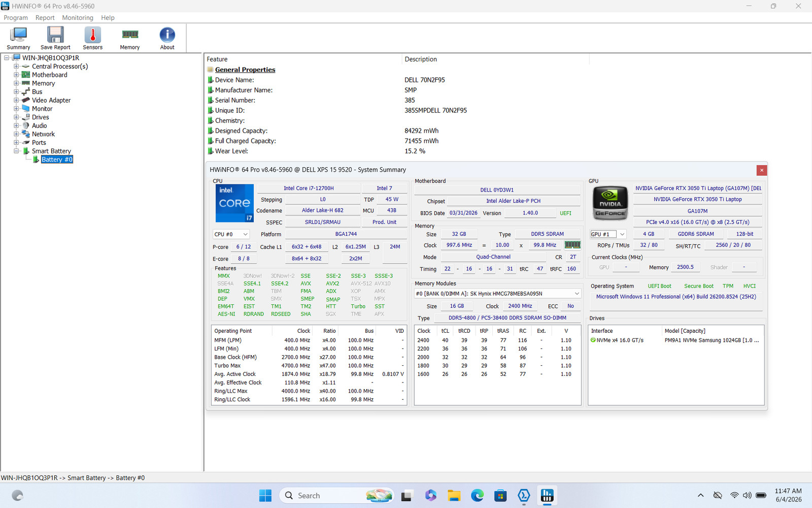This screenshot has height=508, width=812.
Task: Click the volume tray icon
Action: tap(747, 495)
